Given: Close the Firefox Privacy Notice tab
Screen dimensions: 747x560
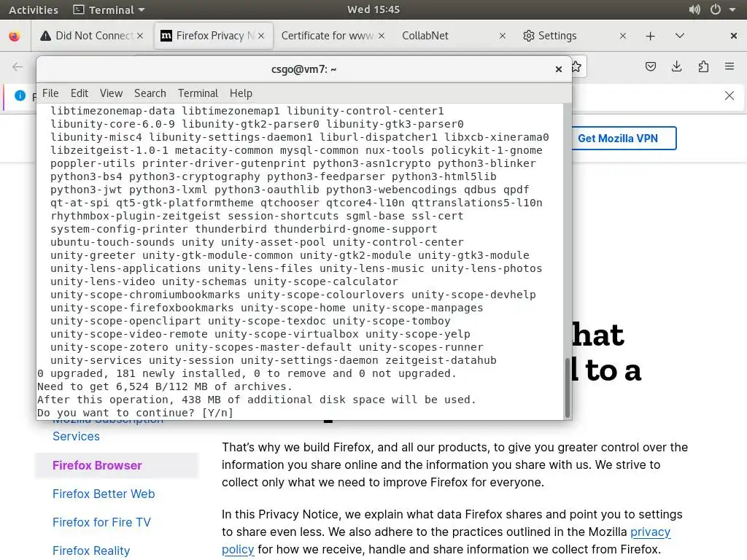Looking at the screenshot, I should tap(261, 36).
